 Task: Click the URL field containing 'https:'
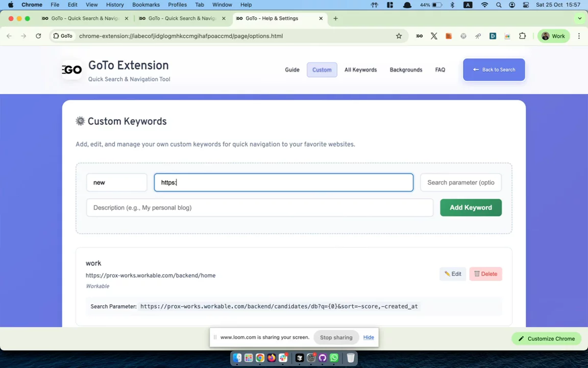click(283, 182)
